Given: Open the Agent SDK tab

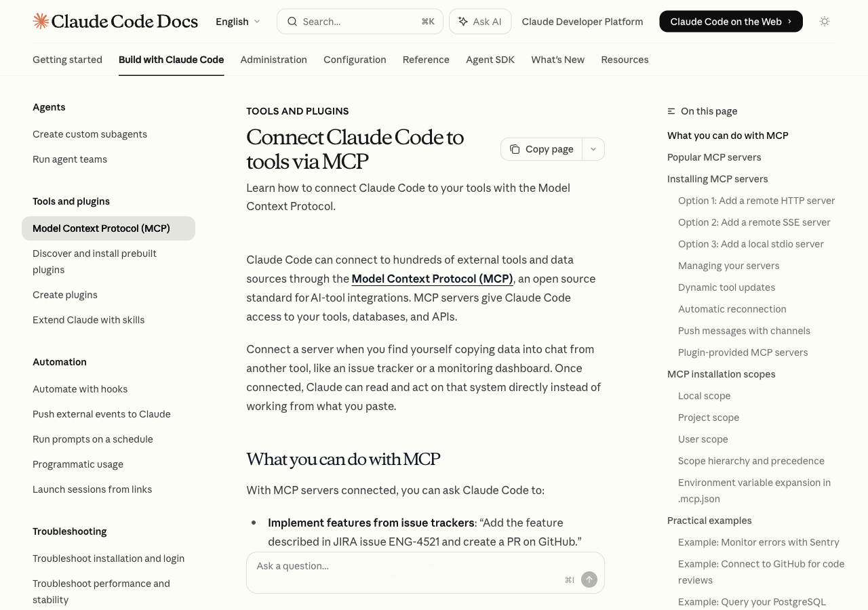Looking at the screenshot, I should [x=490, y=60].
